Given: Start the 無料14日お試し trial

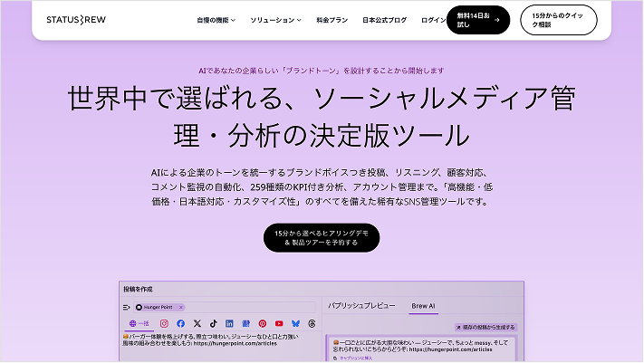Looking at the screenshot, I should (478, 20).
